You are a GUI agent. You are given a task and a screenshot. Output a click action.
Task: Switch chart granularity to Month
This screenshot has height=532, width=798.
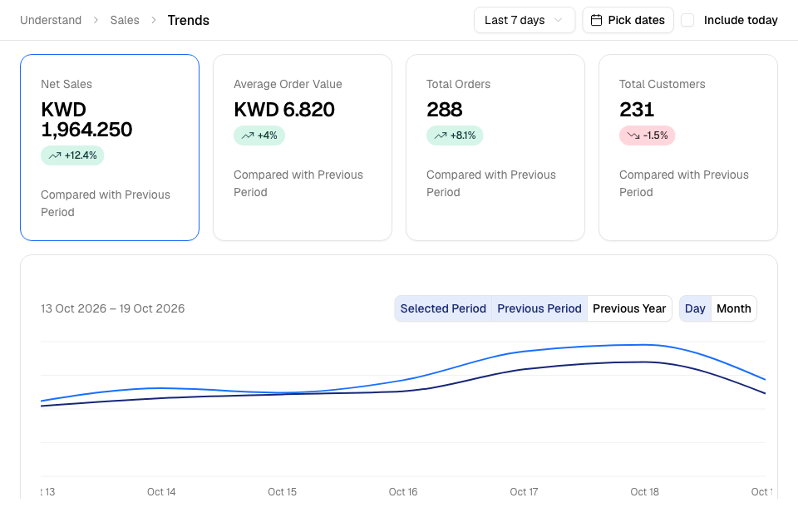[733, 308]
